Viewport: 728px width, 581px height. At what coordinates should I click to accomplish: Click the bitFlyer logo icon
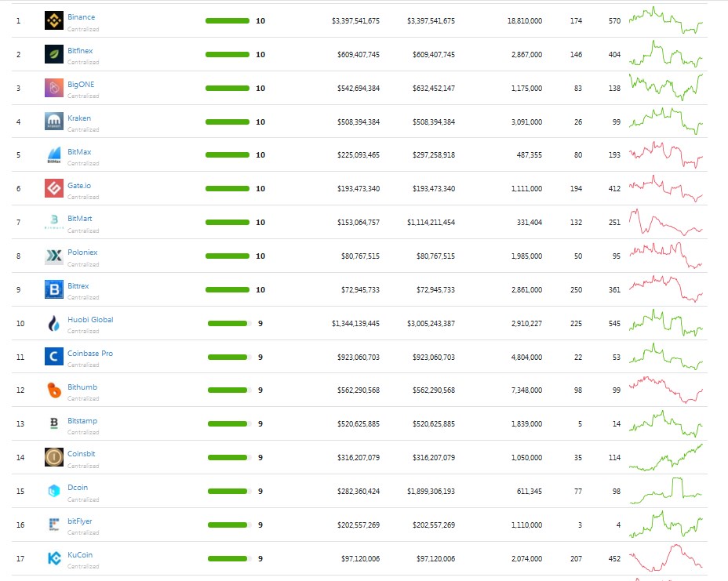pyautogui.click(x=54, y=525)
